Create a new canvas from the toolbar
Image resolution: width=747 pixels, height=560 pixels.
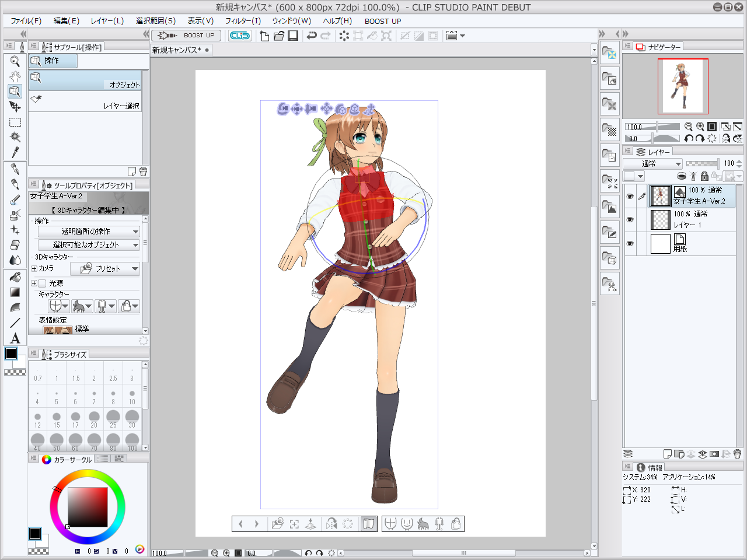coord(264,36)
